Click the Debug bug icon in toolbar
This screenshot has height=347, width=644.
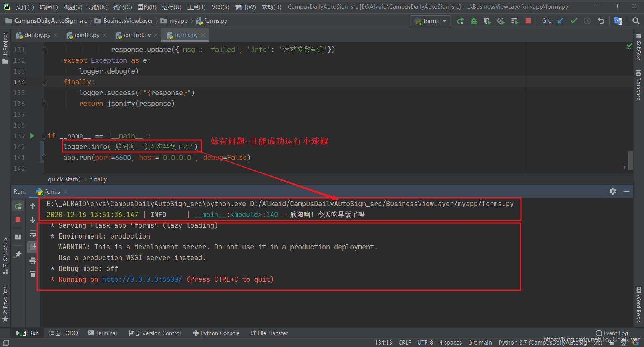click(474, 21)
